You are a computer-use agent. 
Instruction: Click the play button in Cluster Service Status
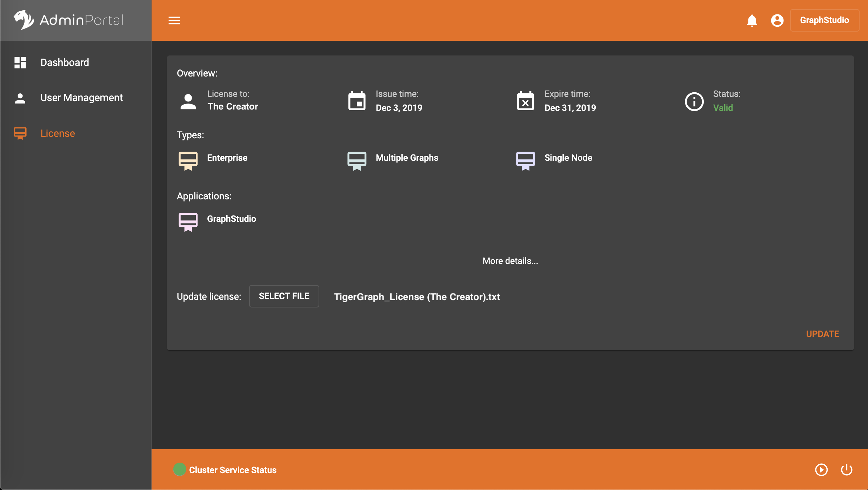[821, 470]
